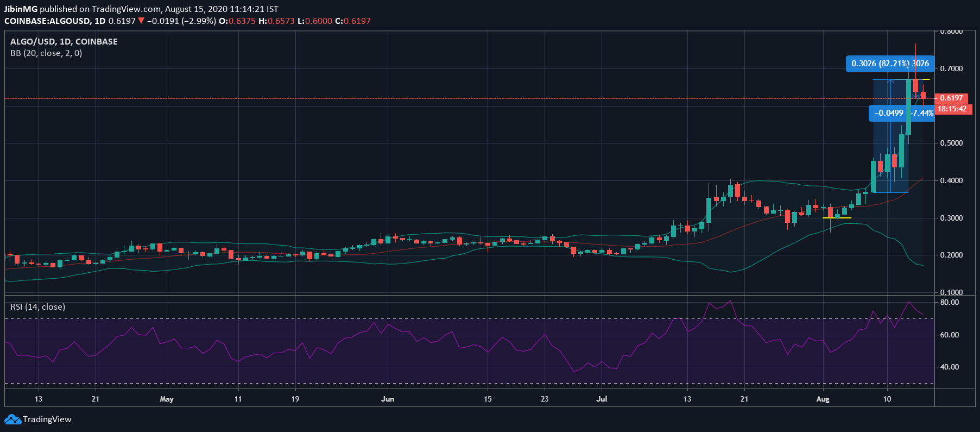
Task: Open the JibinMG author name
Action: click(21, 9)
